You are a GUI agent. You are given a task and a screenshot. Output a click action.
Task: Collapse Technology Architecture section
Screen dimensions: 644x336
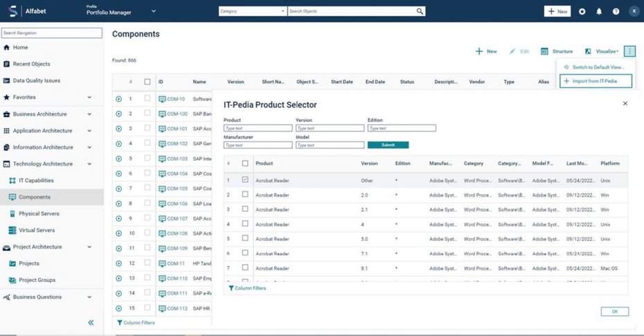click(89, 164)
